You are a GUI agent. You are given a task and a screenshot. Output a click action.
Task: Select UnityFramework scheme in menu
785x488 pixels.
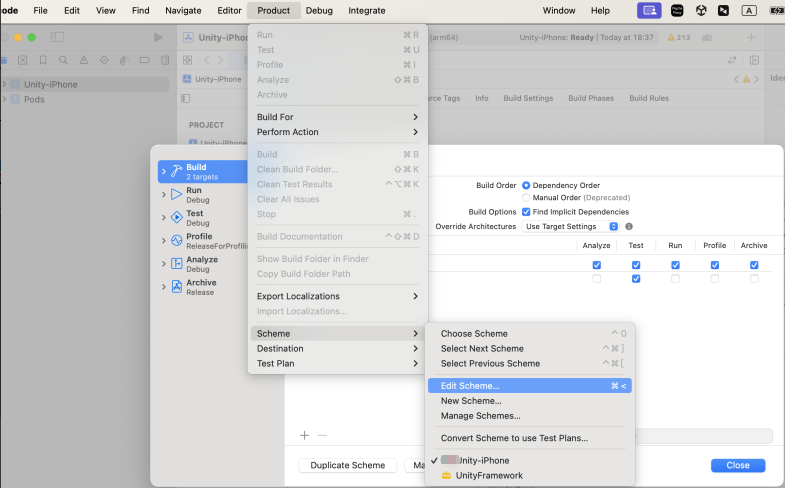coord(530,475)
